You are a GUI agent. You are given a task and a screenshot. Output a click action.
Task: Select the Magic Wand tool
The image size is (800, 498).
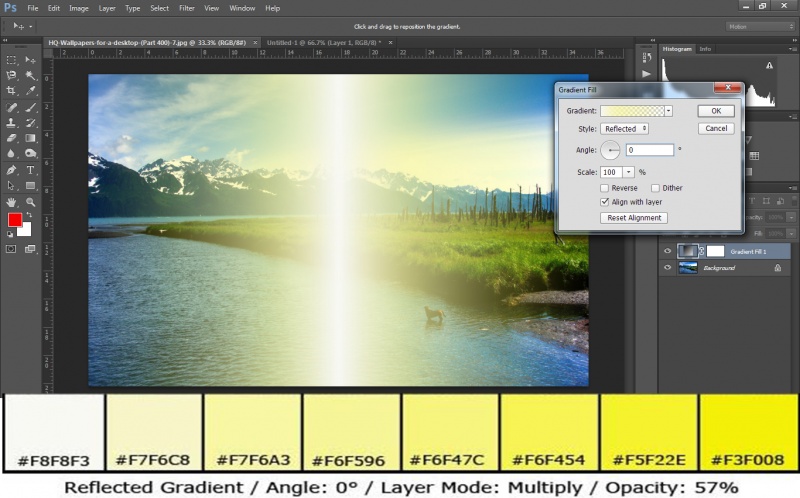point(31,75)
